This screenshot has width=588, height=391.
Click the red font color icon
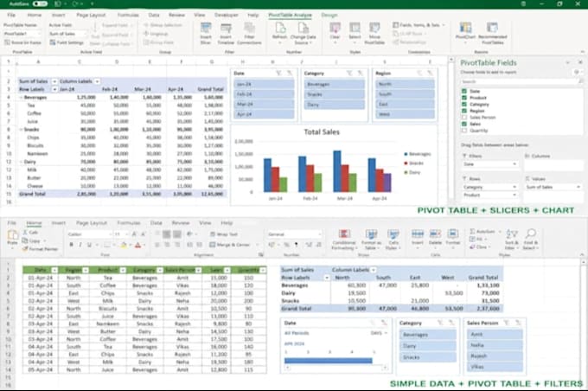[x=137, y=245]
